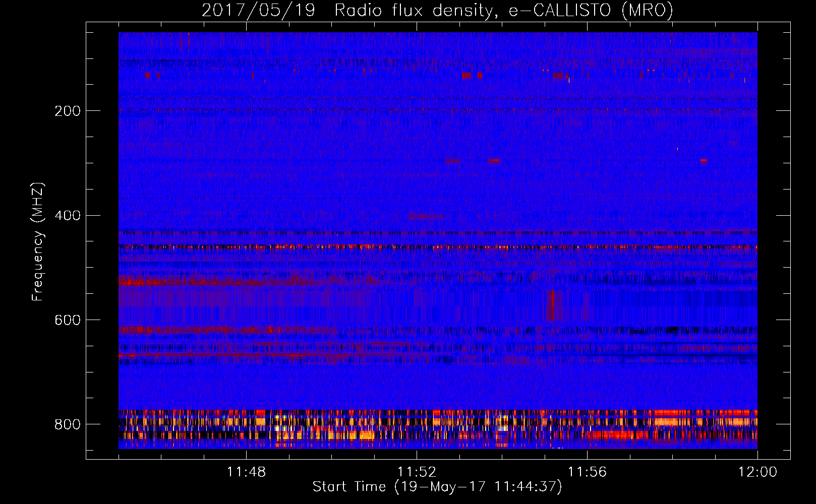816x504 pixels.
Task: Click the 'Frequency (MHZ)' axis label
Action: point(38,241)
